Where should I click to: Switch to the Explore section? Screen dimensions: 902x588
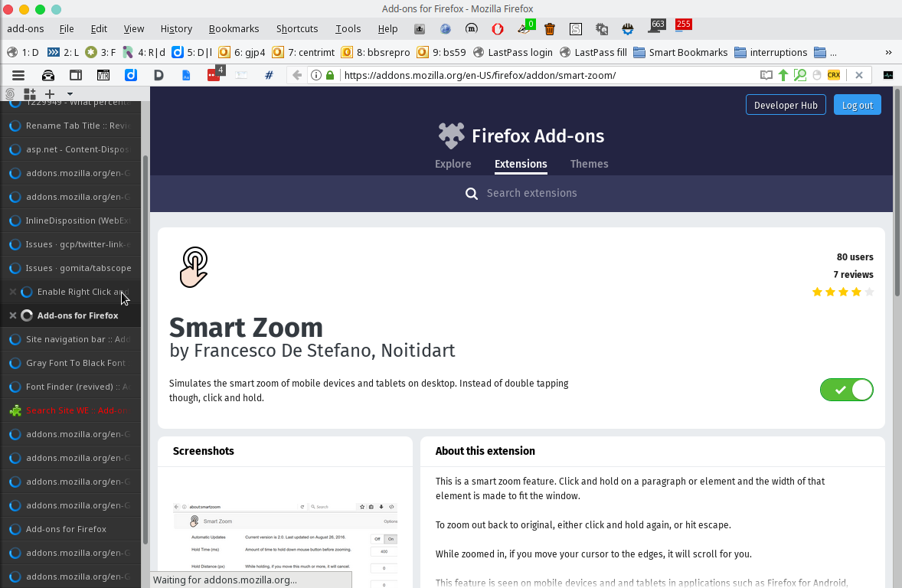click(x=453, y=164)
